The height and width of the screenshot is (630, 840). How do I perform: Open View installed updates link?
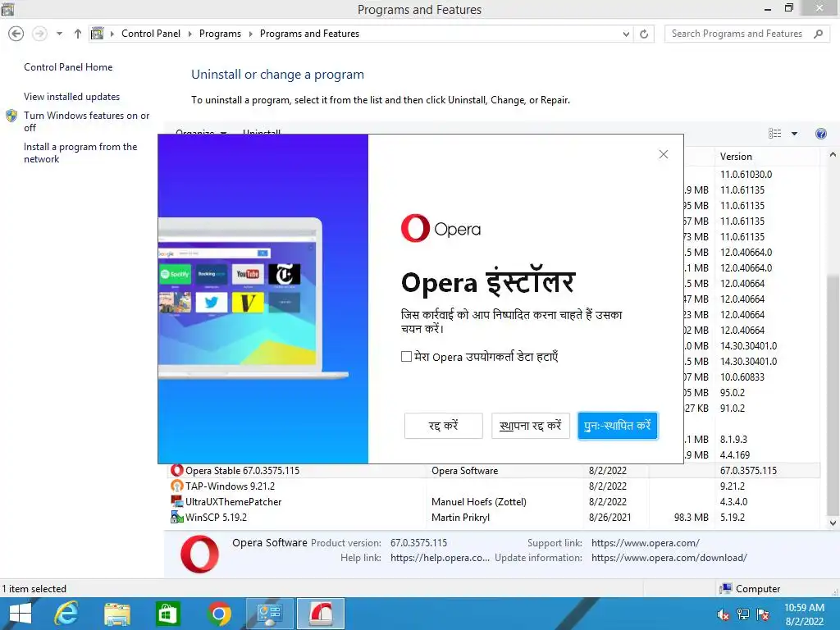(72, 97)
